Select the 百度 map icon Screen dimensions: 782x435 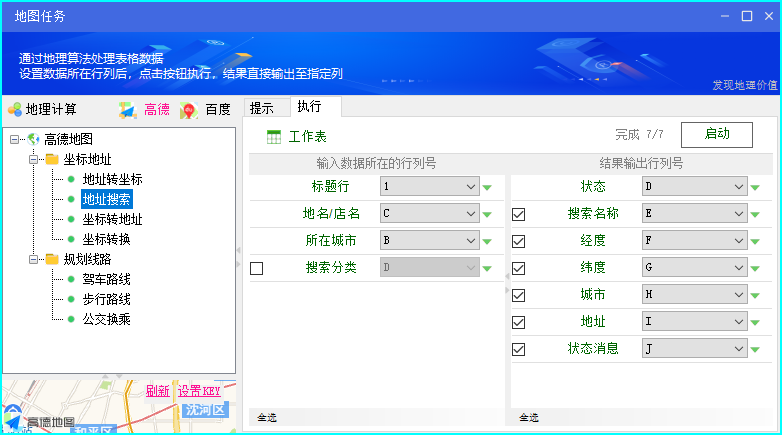(189, 110)
